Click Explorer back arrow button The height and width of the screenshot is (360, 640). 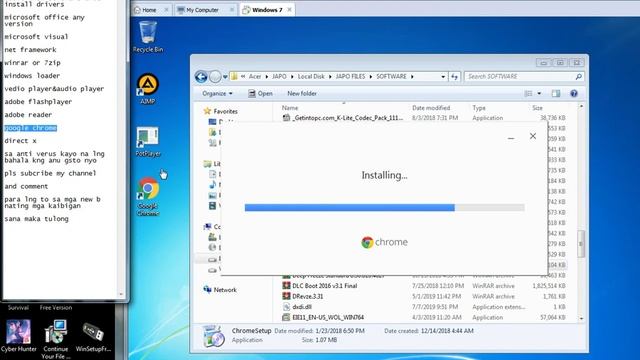click(x=201, y=77)
